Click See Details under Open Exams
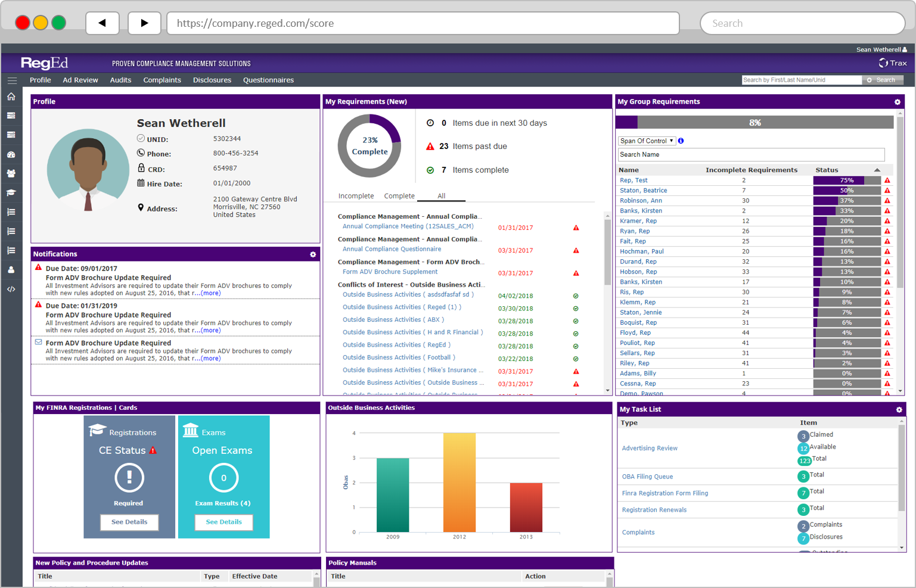Image resolution: width=916 pixels, height=588 pixels. [x=223, y=522]
